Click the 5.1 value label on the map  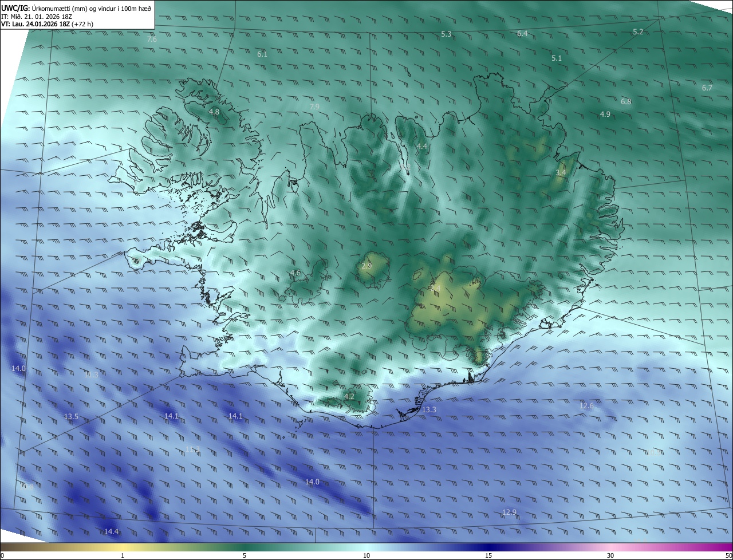[x=557, y=58]
